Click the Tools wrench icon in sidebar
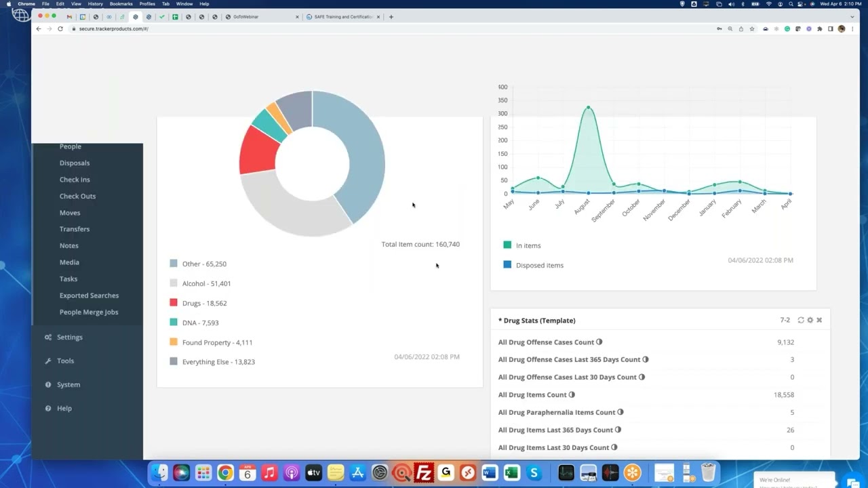The height and width of the screenshot is (488, 868). tap(48, 361)
